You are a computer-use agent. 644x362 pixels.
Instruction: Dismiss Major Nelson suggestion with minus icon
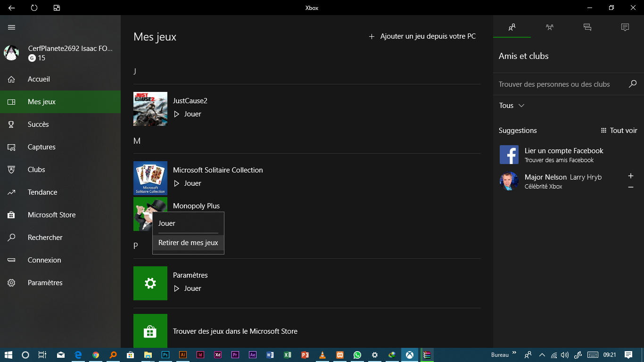pyautogui.click(x=631, y=187)
